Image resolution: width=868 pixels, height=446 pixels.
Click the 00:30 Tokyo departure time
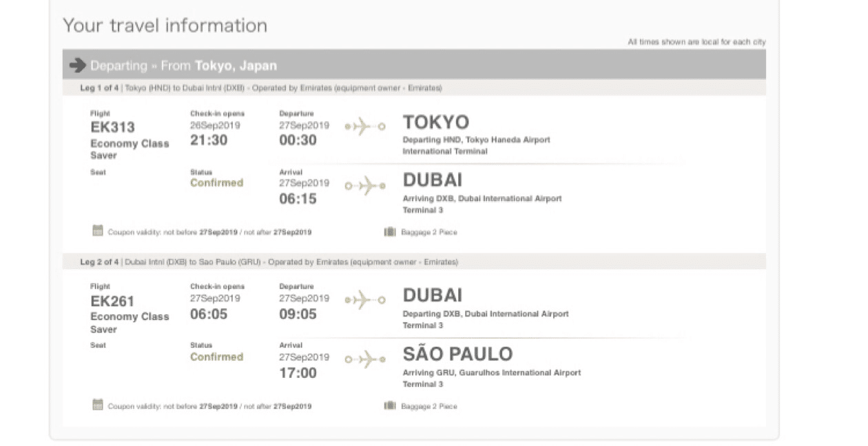[298, 140]
